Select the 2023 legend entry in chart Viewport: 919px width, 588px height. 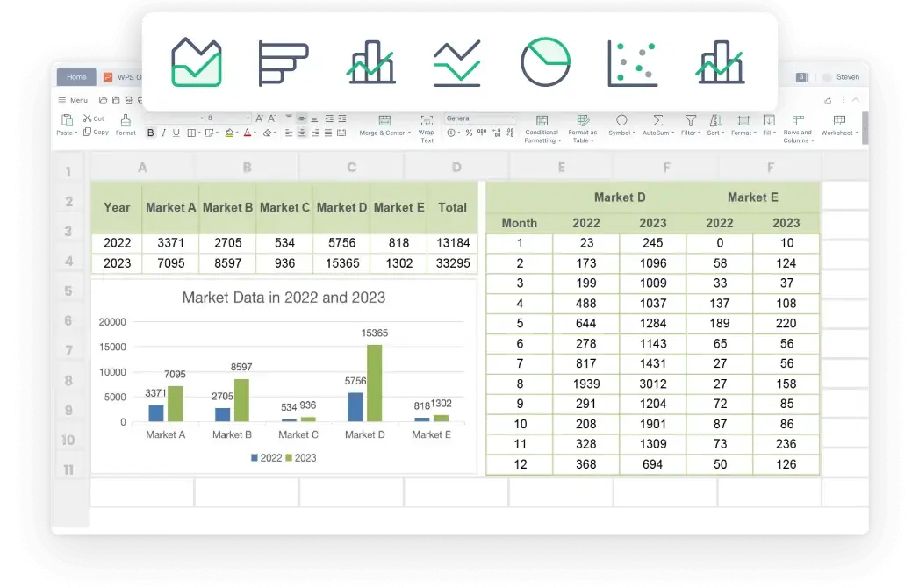pos(301,458)
